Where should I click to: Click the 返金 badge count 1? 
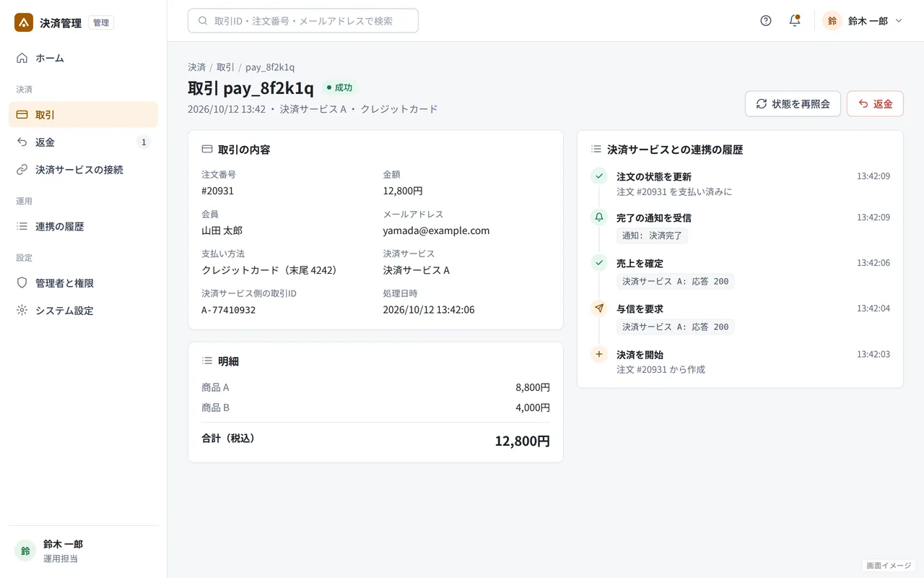(144, 142)
